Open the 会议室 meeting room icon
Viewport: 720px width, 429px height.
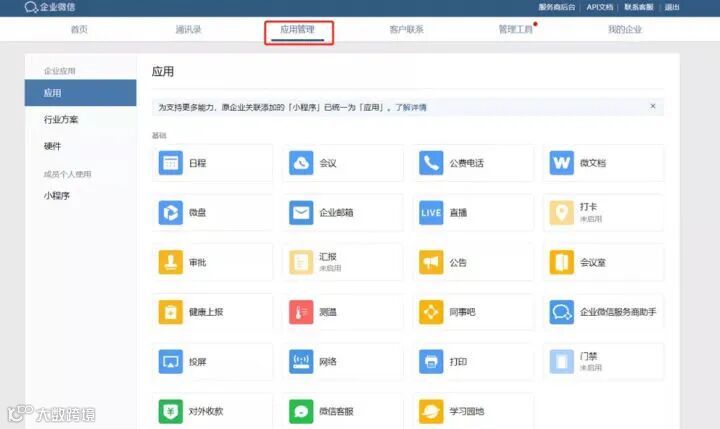(x=561, y=262)
